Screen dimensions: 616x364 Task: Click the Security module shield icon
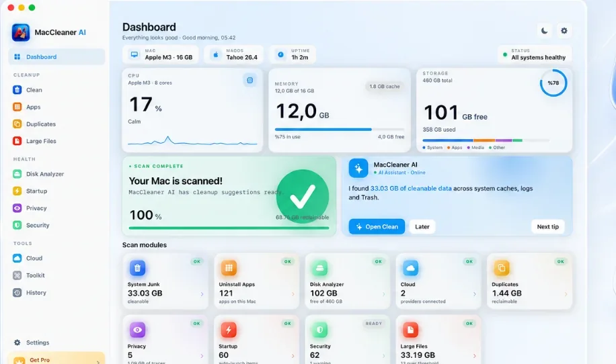(x=319, y=330)
